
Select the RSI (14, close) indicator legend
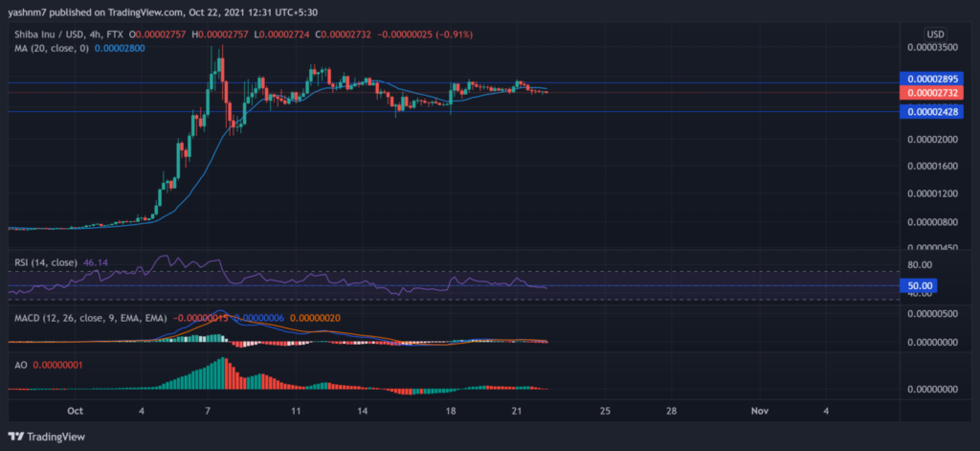tap(42, 260)
